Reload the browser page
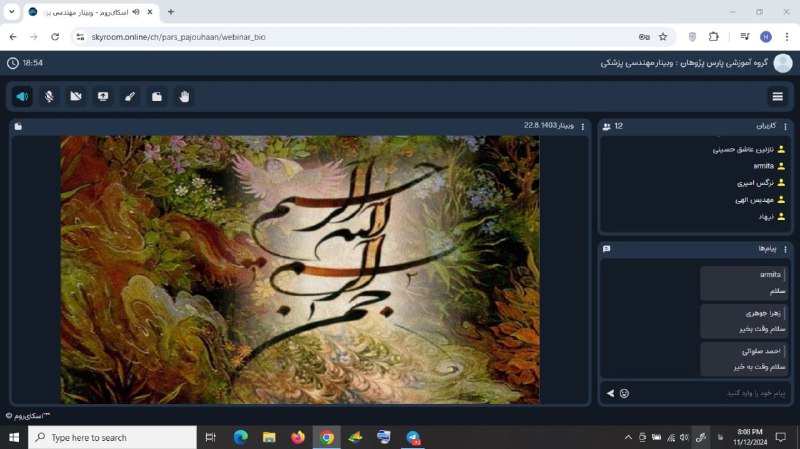The image size is (800, 449). [x=55, y=37]
